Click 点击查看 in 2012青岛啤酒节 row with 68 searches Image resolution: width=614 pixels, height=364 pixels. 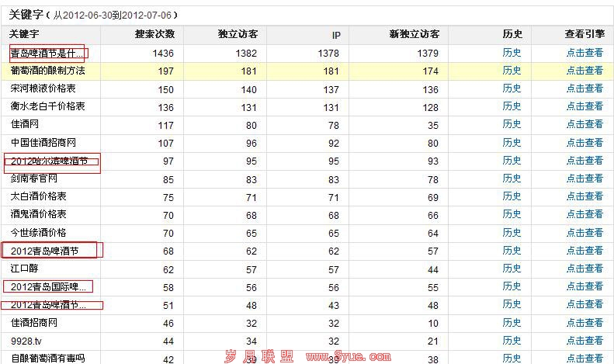coord(585,251)
